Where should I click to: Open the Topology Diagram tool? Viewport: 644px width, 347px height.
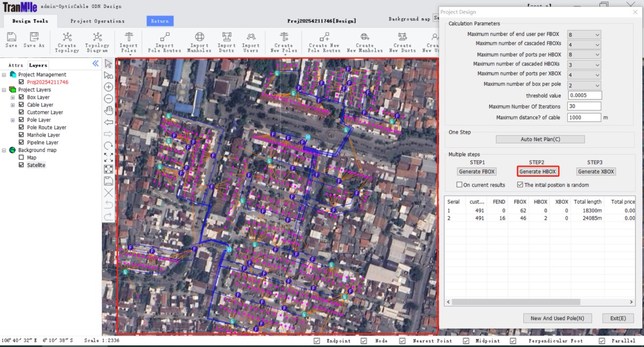(97, 37)
